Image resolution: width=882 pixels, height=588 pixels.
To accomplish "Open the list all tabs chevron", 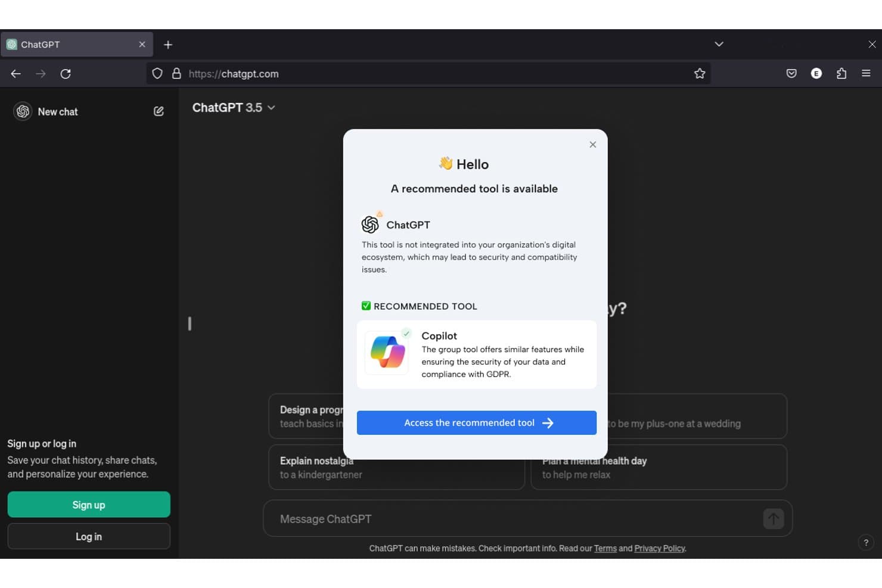I will 719,44.
